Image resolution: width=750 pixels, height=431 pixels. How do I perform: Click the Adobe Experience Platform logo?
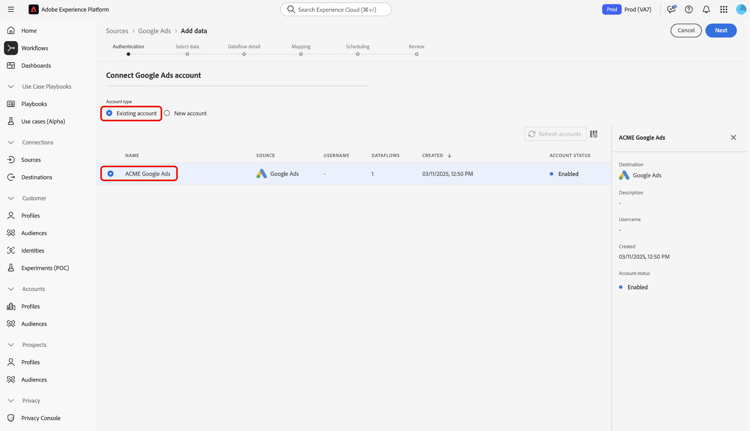tap(33, 9)
